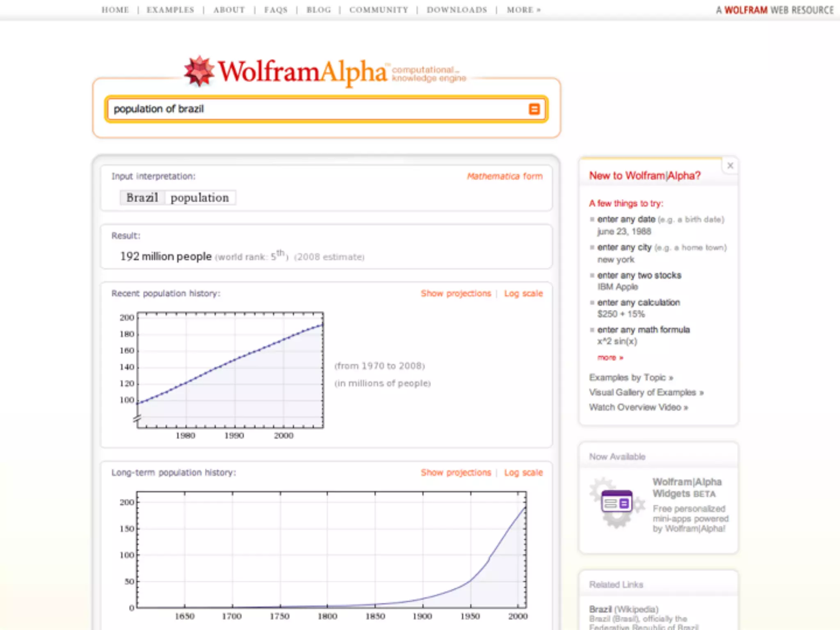Click the orange equals submit icon
This screenshot has width=840, height=630.
click(x=534, y=109)
